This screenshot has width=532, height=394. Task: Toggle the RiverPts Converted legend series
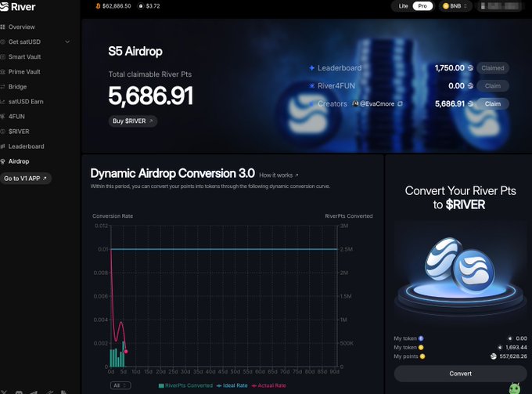pos(185,385)
